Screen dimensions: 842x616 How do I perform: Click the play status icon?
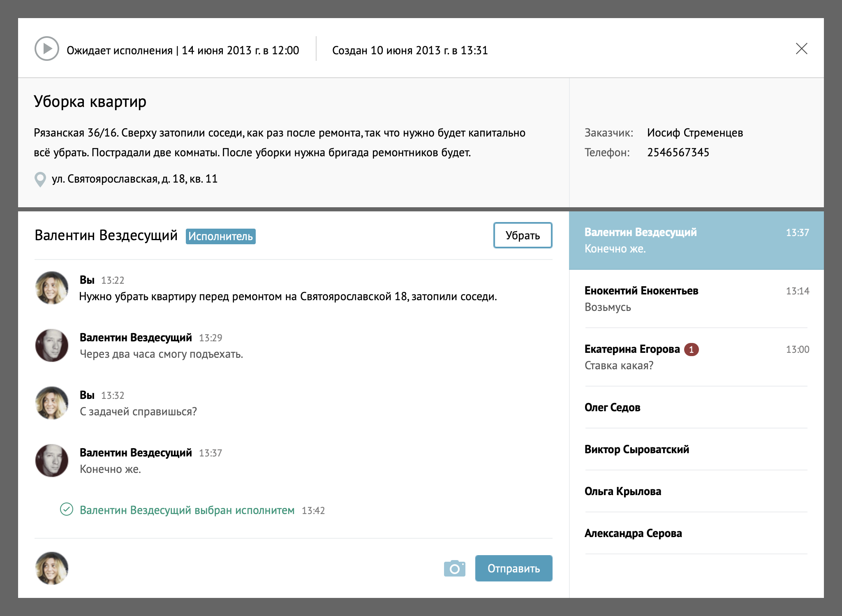pos(46,49)
